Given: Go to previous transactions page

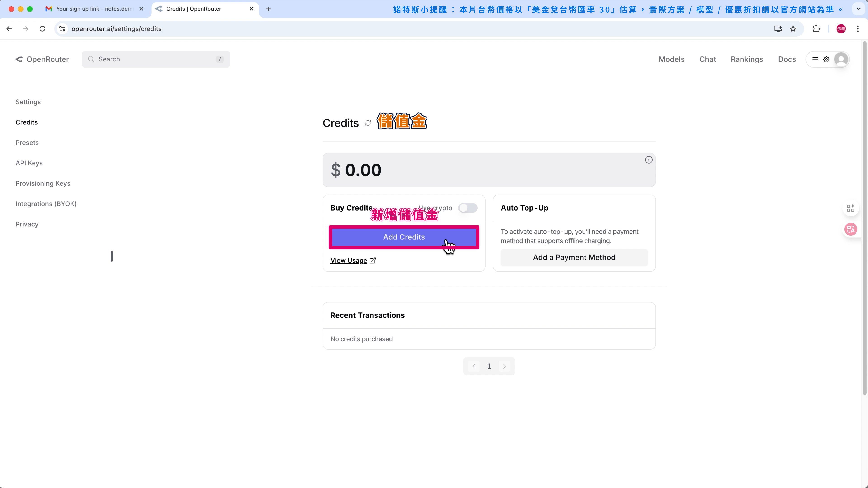Looking at the screenshot, I should coord(474,366).
